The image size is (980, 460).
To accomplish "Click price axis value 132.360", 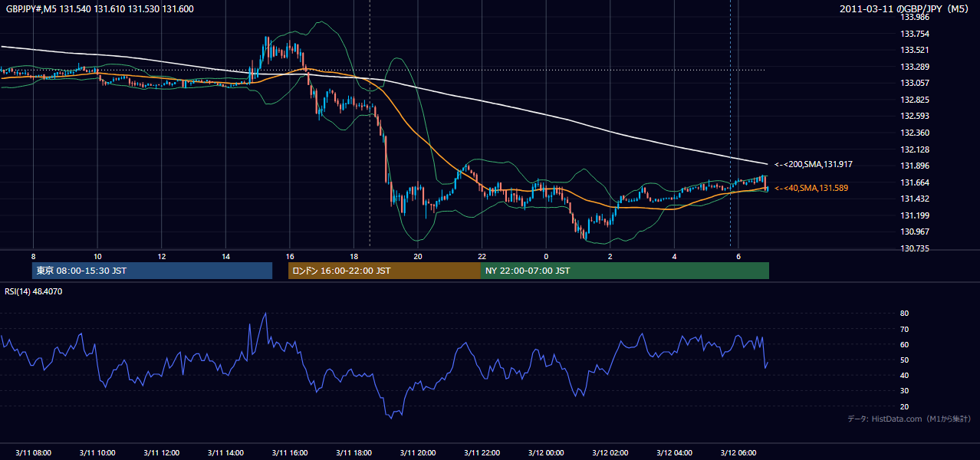I will point(915,133).
